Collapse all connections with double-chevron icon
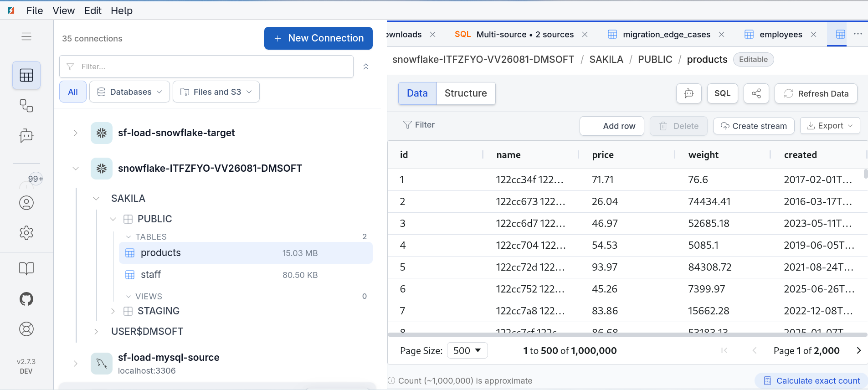The height and width of the screenshot is (390, 868). pos(365,67)
